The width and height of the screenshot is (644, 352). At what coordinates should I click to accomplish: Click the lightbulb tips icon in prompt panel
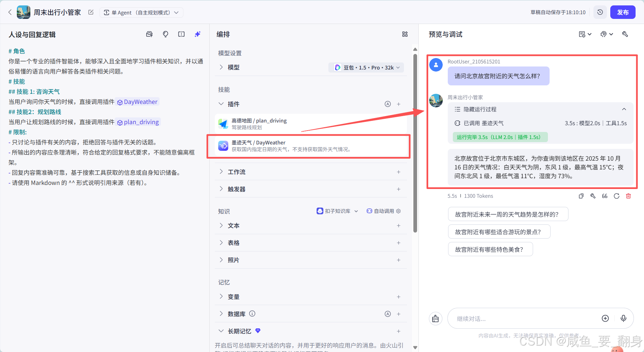coord(166,34)
